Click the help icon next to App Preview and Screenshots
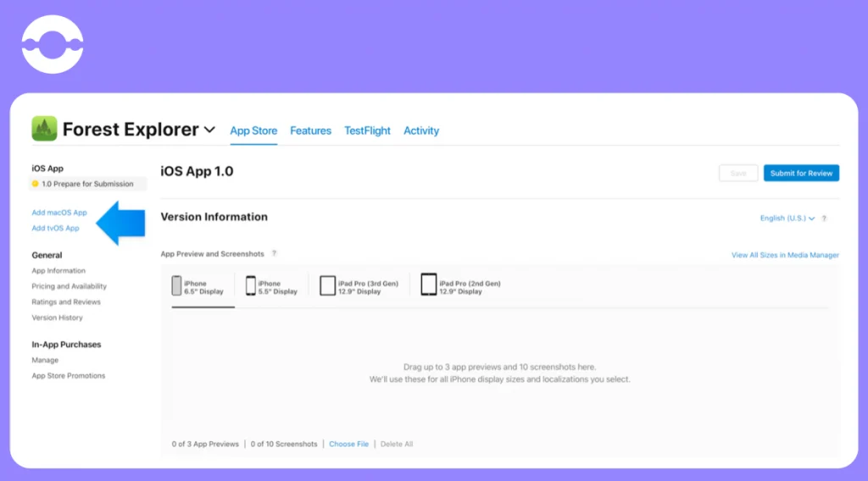The image size is (868, 481). [274, 253]
